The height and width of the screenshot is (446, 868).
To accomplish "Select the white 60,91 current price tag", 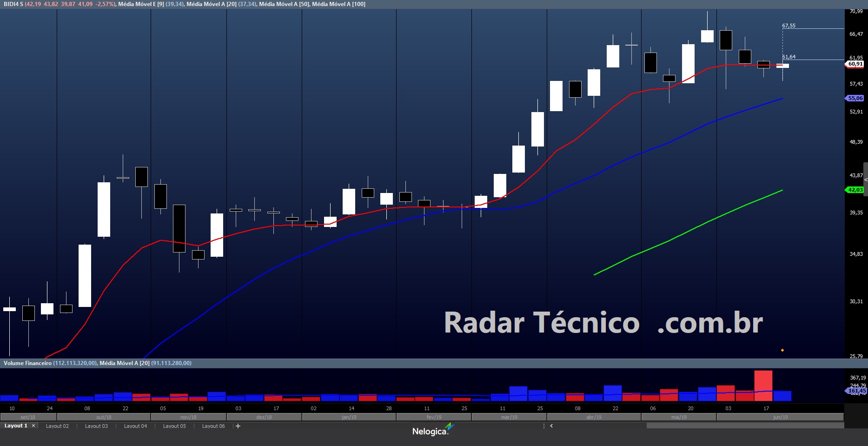I will (855, 64).
